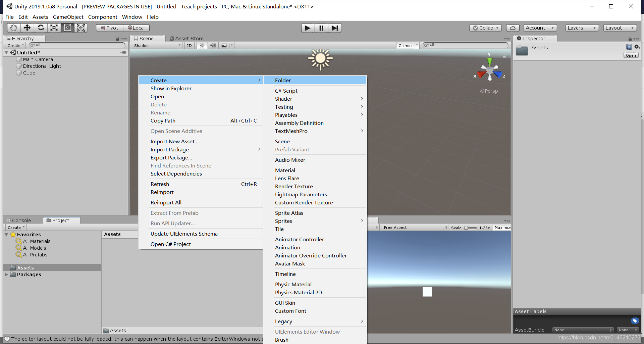Screen dimensions: 644x344
Task: Toggle scene audio speaker icon
Action: (x=213, y=46)
